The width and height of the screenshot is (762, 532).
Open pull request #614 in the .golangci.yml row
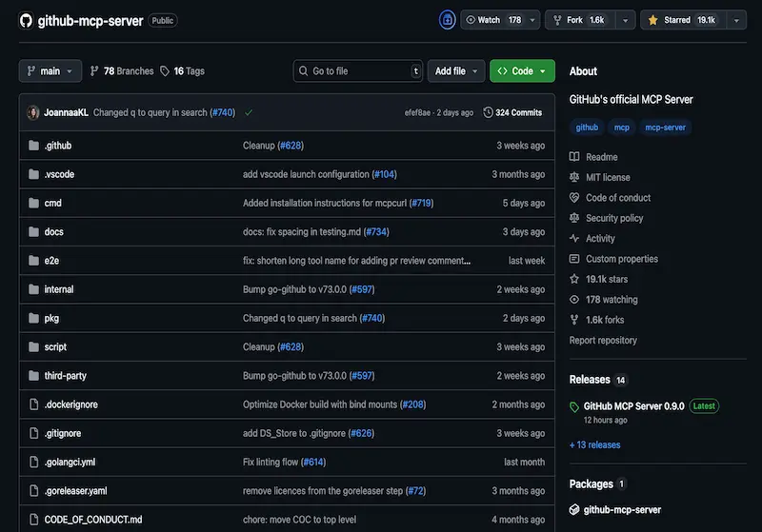click(x=313, y=462)
